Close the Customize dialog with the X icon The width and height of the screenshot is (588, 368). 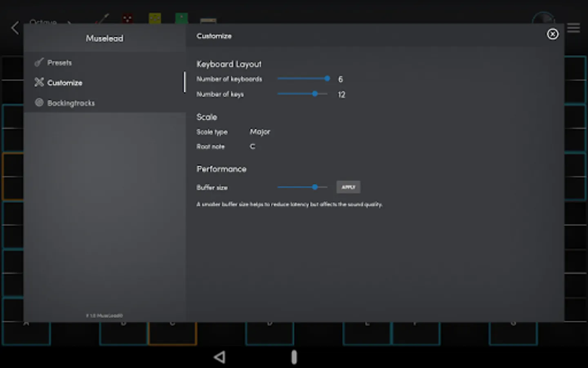[x=552, y=34]
